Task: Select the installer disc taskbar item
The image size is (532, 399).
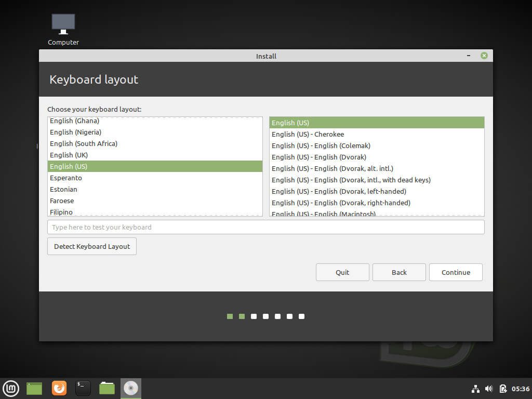Action: click(131, 388)
